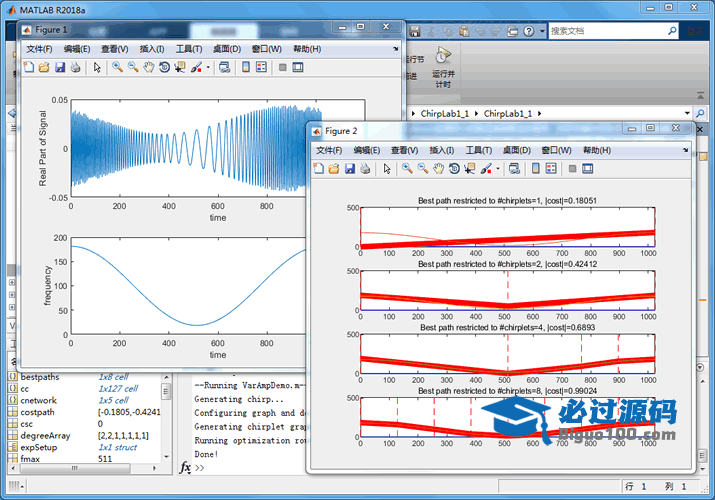Select Brush data tool in Figure 2
Image resolution: width=715 pixels, height=500 pixels.
click(x=486, y=169)
